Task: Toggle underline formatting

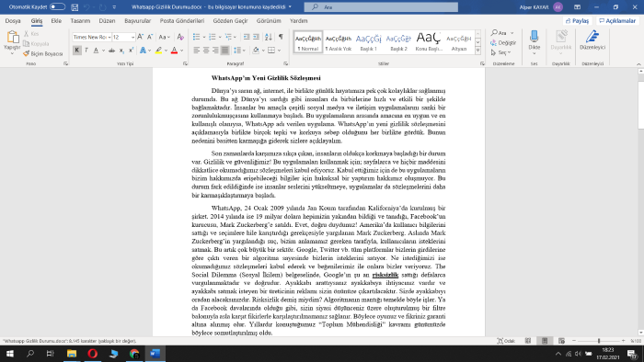Action: click(96, 51)
